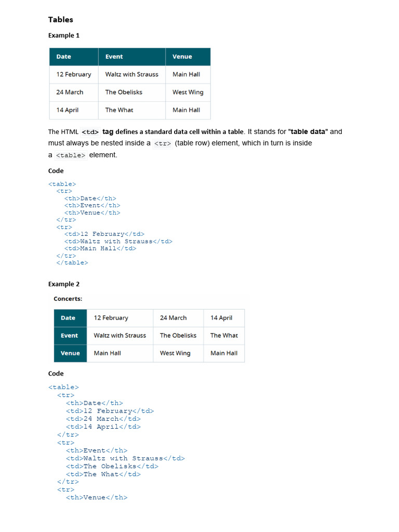Screen dimensions: 399x532
Task: Click the opening "<table>" tag of second code block
Action: [63, 387]
